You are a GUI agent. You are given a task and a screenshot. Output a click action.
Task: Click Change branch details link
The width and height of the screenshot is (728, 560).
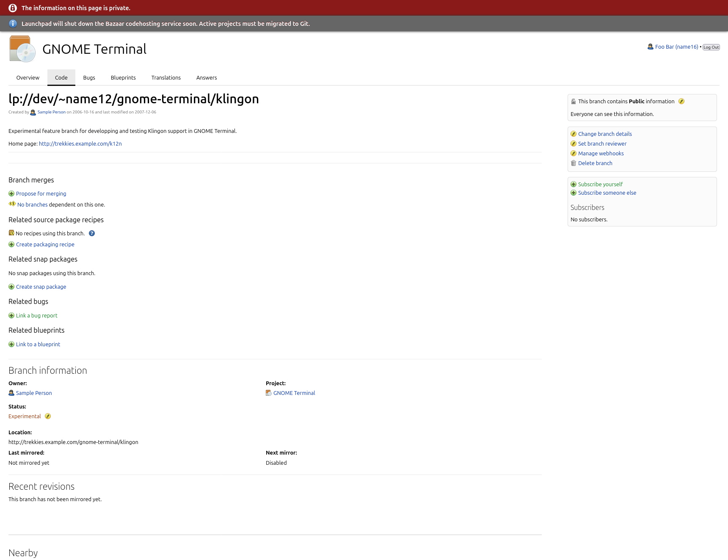605,134
